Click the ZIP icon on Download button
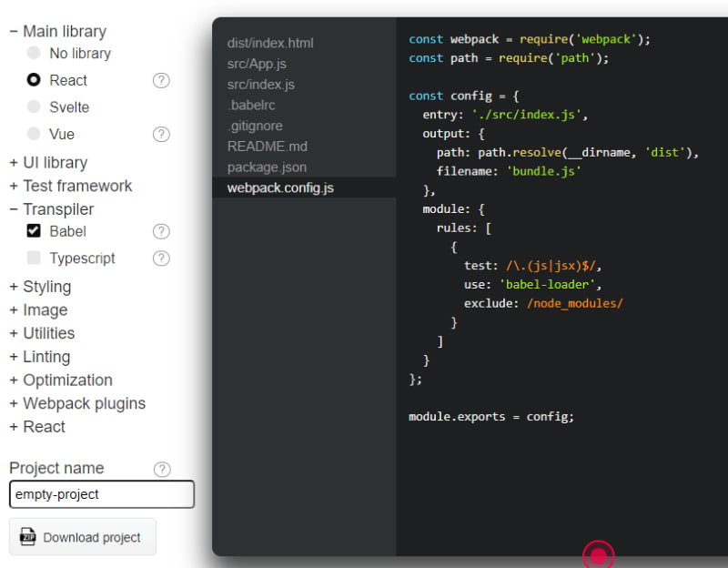Screen dimensions: 728x568 tap(28, 537)
